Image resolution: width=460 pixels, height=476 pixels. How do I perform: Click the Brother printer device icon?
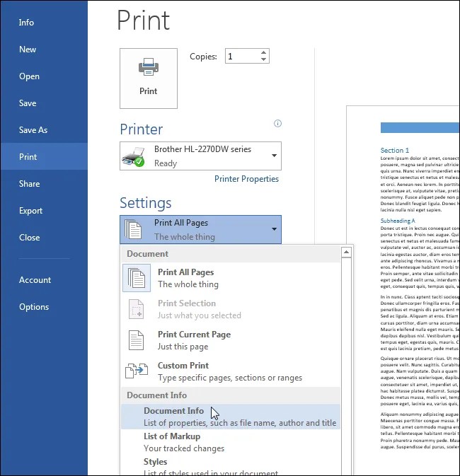(133, 156)
